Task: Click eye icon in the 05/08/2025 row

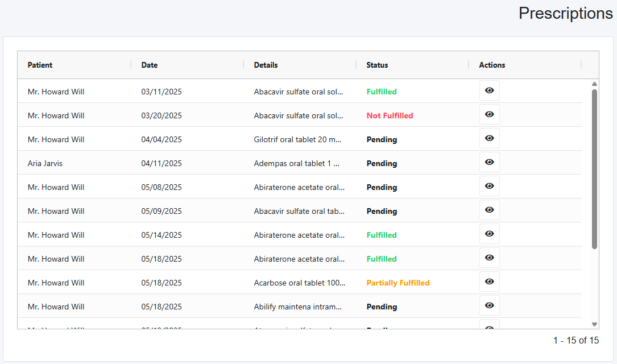Action: click(489, 187)
